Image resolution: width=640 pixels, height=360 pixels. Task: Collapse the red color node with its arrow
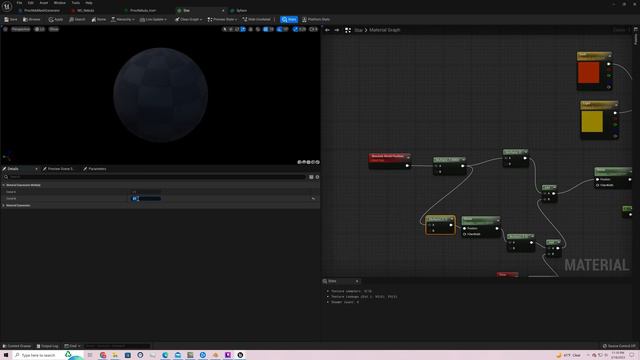[610, 56]
